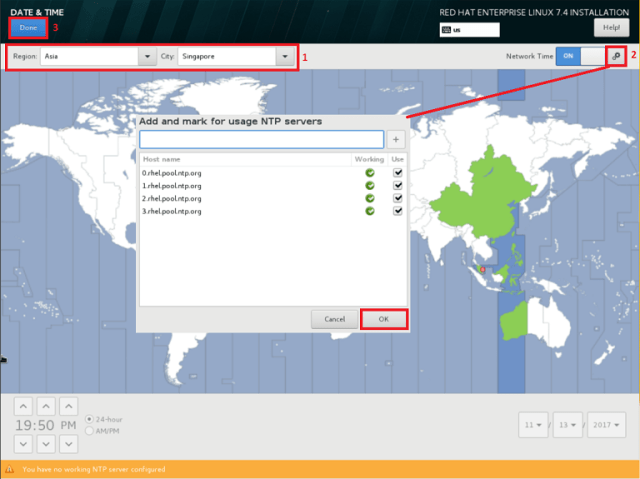Uncheck Use for 0.rhel.pool.ntp.org
The width and height of the screenshot is (640, 479).
pyautogui.click(x=398, y=173)
